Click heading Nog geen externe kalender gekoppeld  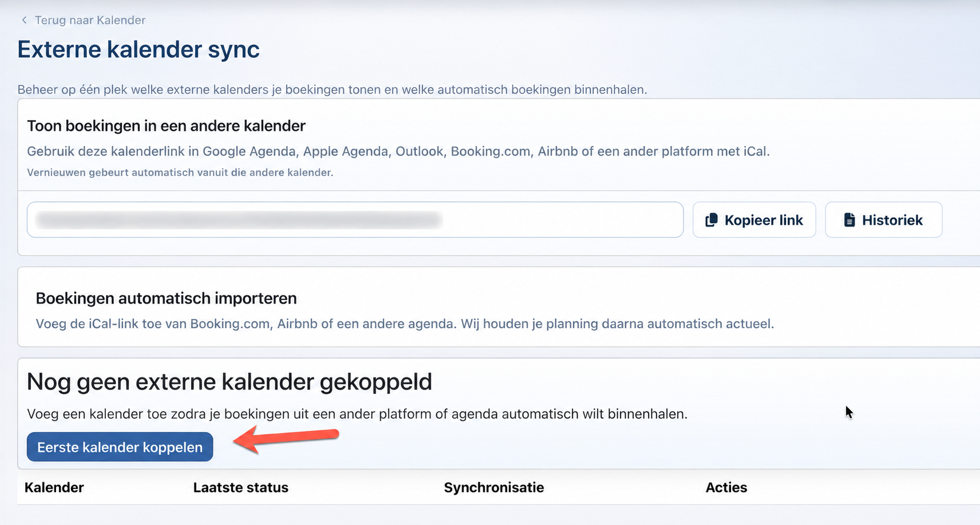click(229, 381)
